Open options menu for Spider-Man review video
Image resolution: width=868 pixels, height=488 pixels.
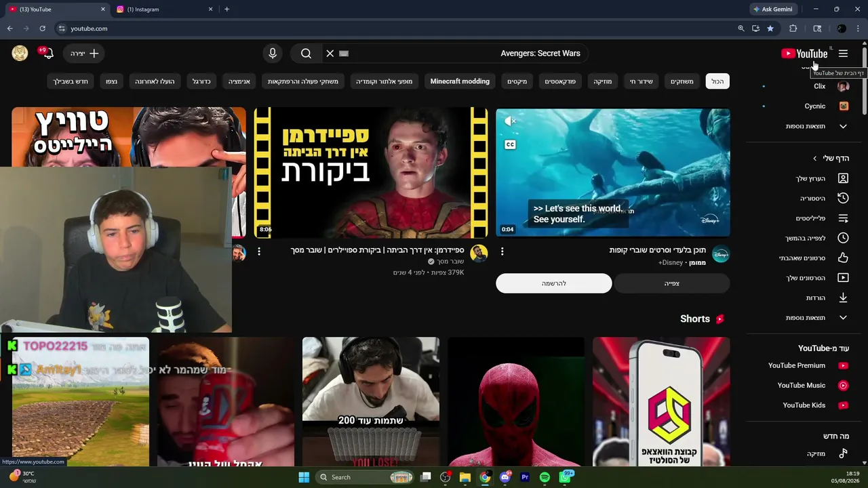258,251
